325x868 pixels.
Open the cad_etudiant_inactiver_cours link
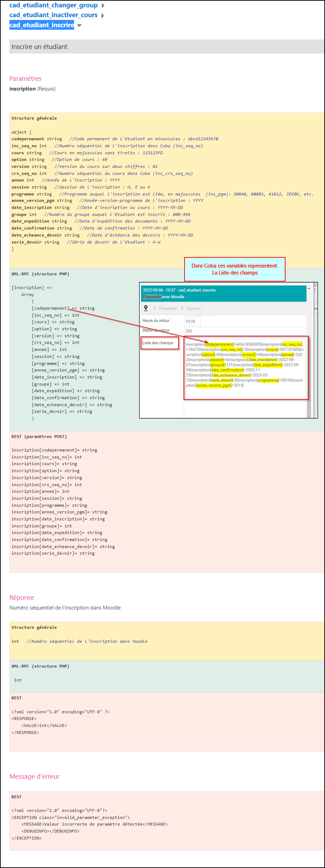coord(53,15)
